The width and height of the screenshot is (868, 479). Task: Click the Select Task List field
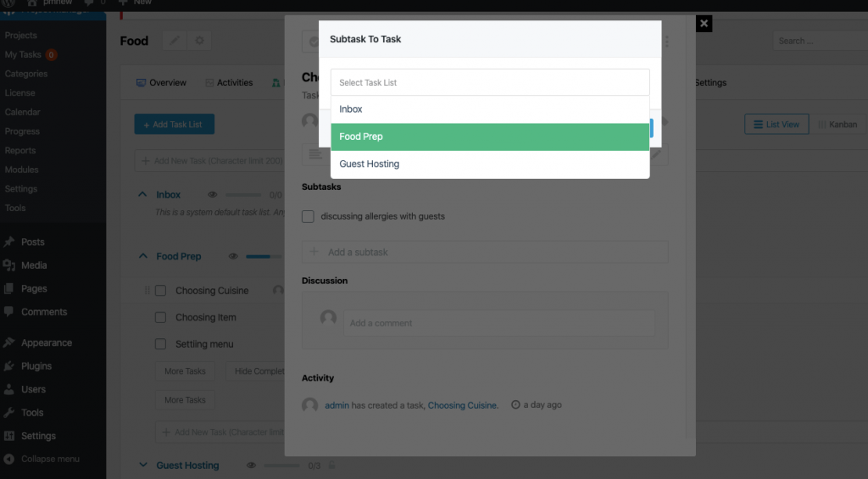pyautogui.click(x=490, y=82)
